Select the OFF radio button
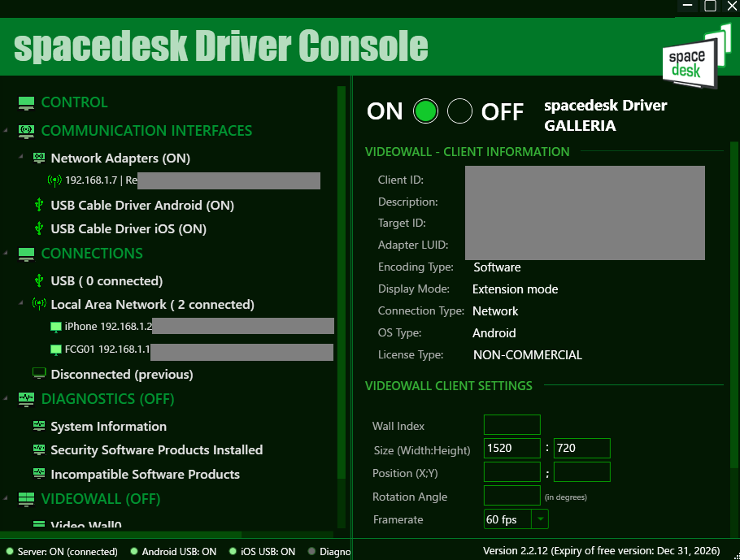The image size is (740, 560). (x=460, y=111)
